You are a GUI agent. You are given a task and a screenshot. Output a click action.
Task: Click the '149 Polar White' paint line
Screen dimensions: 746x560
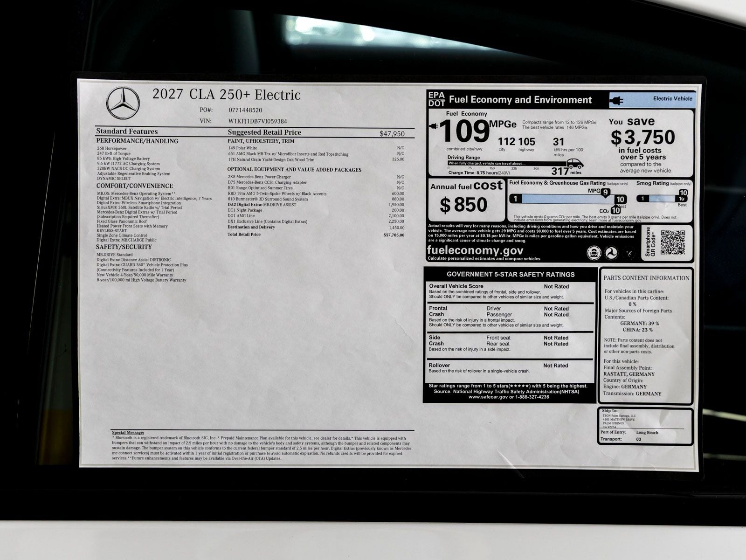coord(242,148)
